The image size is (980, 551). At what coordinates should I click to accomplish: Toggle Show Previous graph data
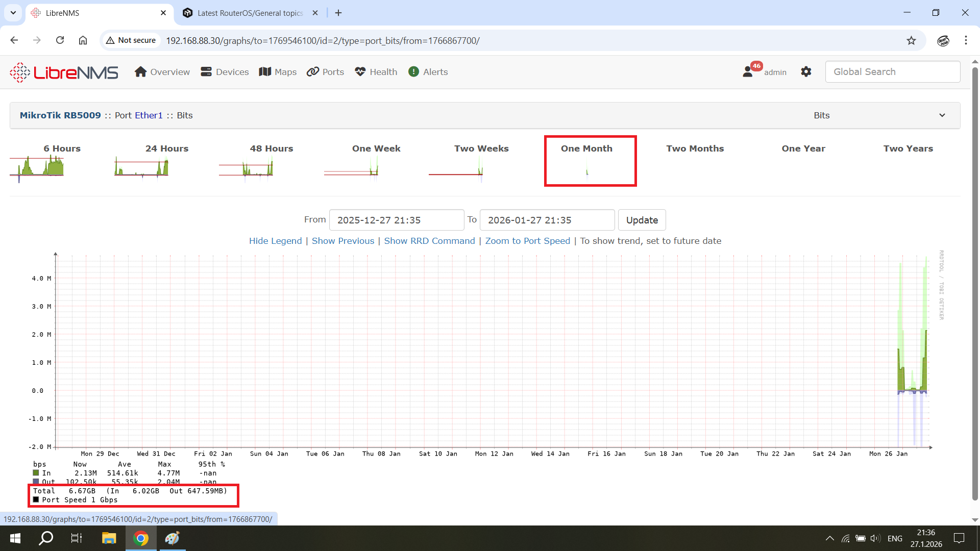(342, 241)
